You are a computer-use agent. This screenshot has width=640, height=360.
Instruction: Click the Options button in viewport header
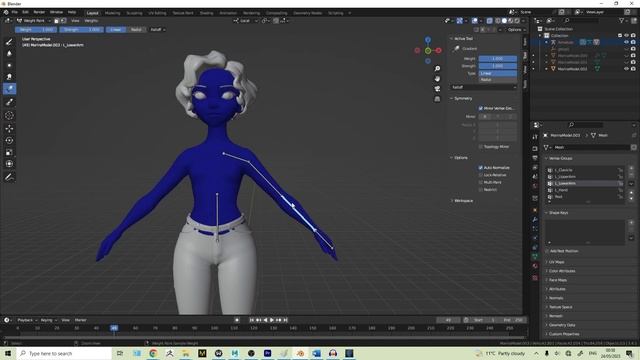516,29
